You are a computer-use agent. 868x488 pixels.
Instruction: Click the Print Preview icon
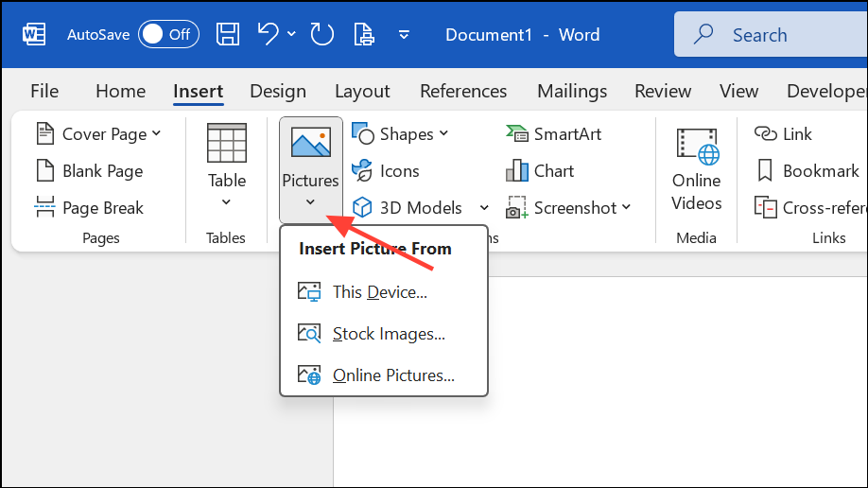coord(363,35)
